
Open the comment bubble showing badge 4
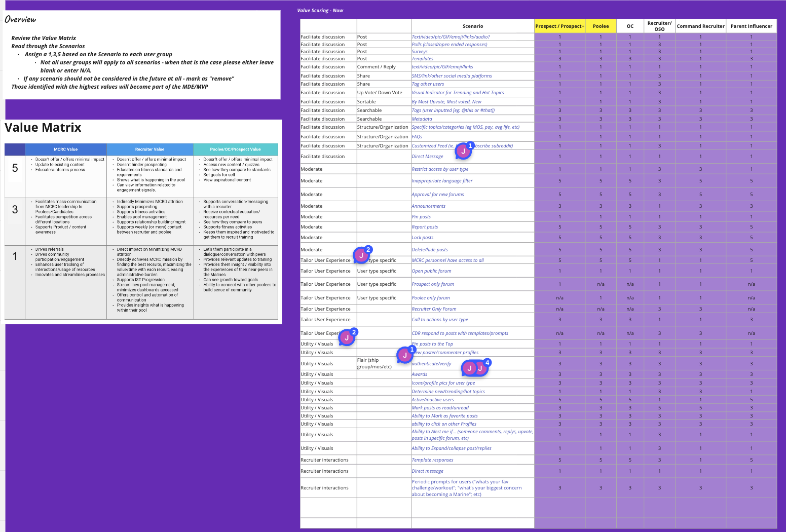pyautogui.click(x=475, y=368)
